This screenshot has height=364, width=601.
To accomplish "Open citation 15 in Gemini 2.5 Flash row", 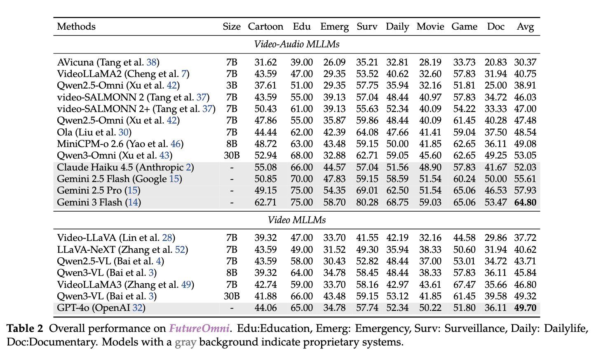I will point(174,179).
